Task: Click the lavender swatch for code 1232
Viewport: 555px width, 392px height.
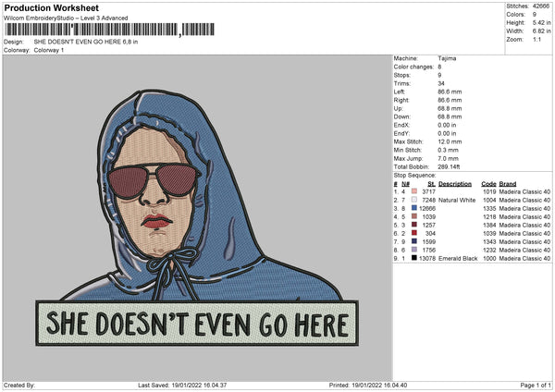Action: click(x=414, y=250)
